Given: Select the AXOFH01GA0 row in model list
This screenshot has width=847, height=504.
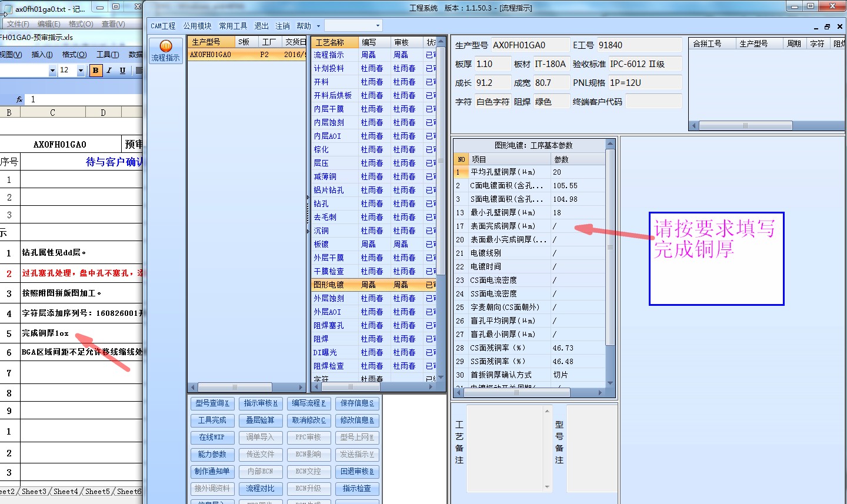Looking at the screenshot, I should point(247,55).
